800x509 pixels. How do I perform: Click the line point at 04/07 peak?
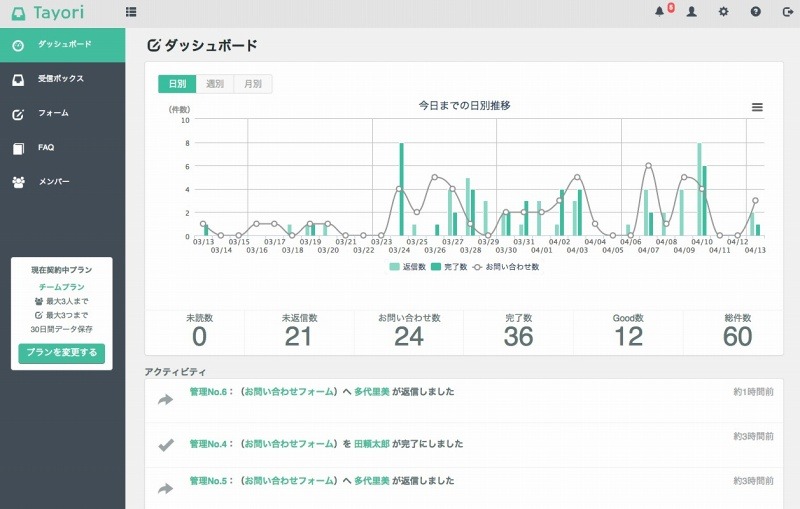648,165
